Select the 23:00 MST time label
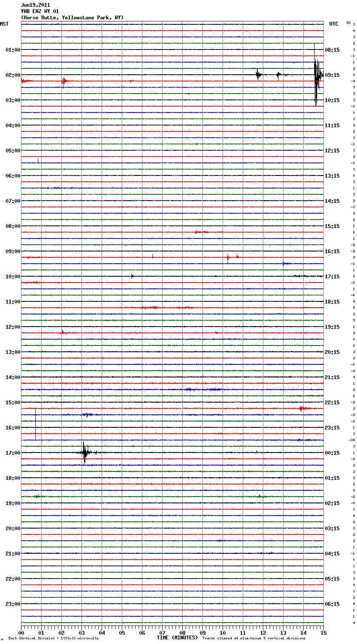The image size is (357, 644). [x=13, y=604]
